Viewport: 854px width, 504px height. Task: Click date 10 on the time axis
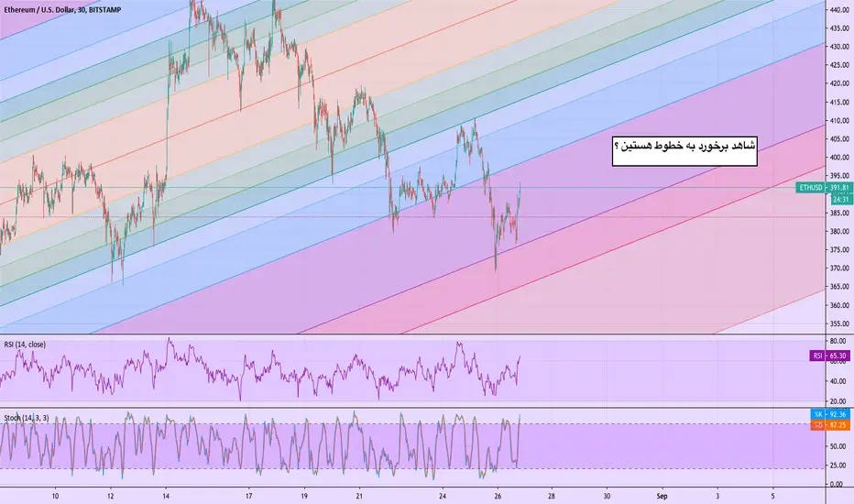[55, 496]
